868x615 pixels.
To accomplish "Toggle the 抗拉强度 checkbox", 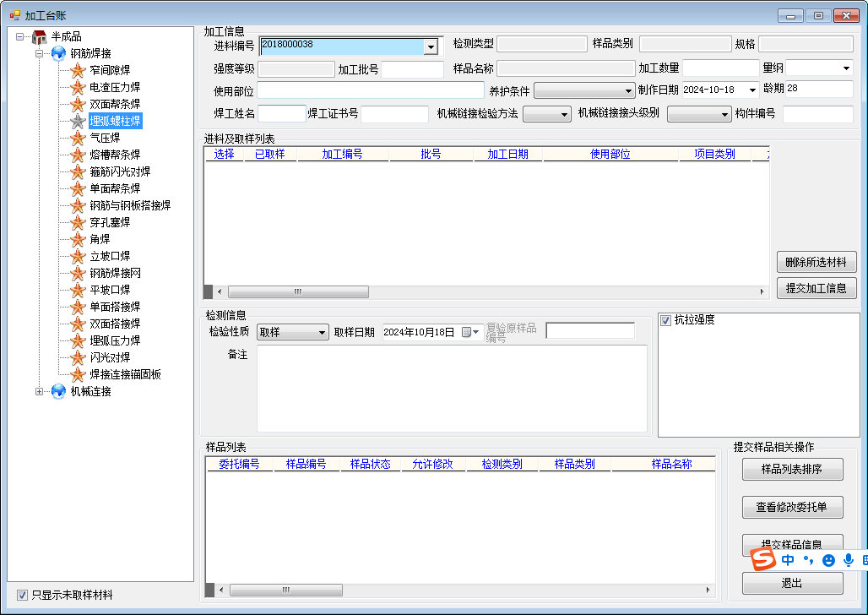I will click(666, 320).
